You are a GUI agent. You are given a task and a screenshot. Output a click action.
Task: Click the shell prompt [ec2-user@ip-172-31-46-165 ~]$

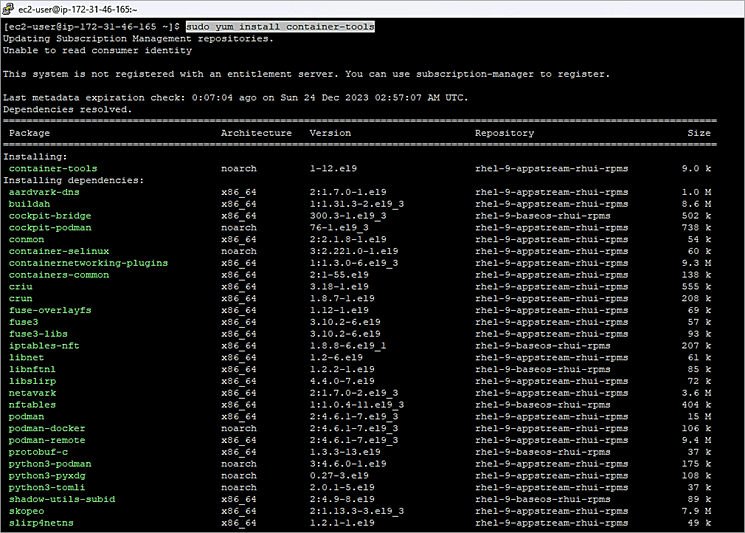tap(91, 26)
